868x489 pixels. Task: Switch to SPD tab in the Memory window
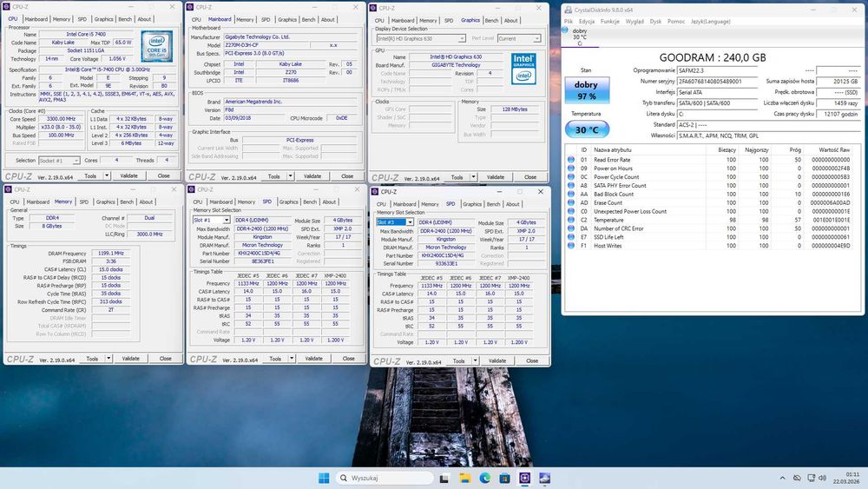[83, 202]
